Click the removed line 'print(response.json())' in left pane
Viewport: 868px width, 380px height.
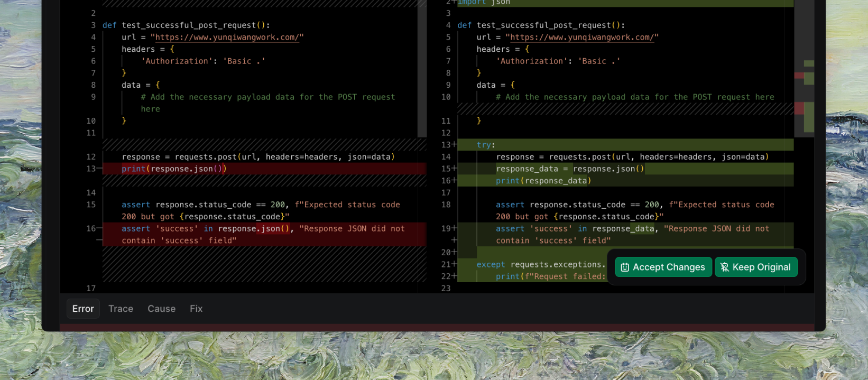click(x=264, y=169)
